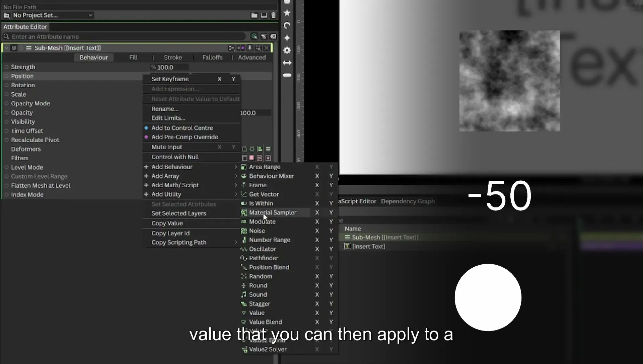Image resolution: width=643 pixels, height=364 pixels.
Task: Open the Dependency Graph tab
Action: coord(408,201)
